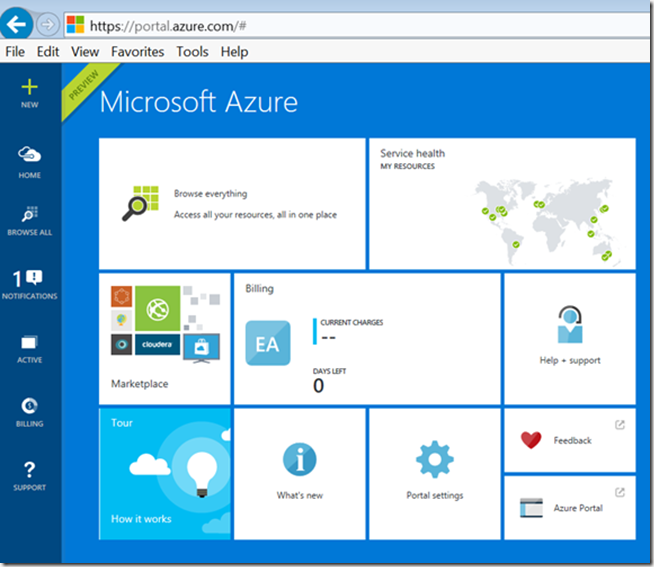Click the magnifier grid Browse everything icon
This screenshot has width=654, height=567.
click(x=141, y=203)
